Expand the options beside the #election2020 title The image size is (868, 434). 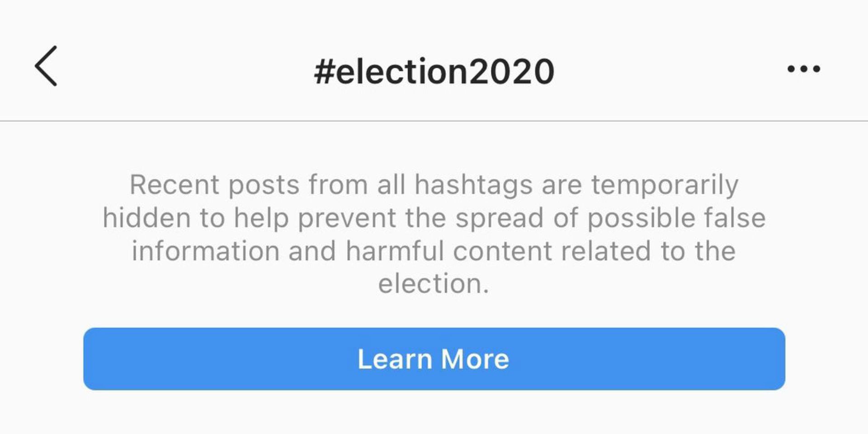803,69
